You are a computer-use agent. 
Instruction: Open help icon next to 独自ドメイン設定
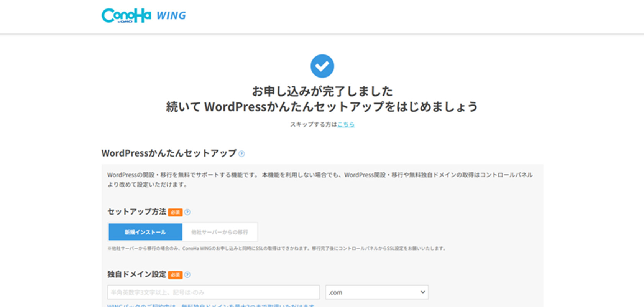(x=187, y=275)
